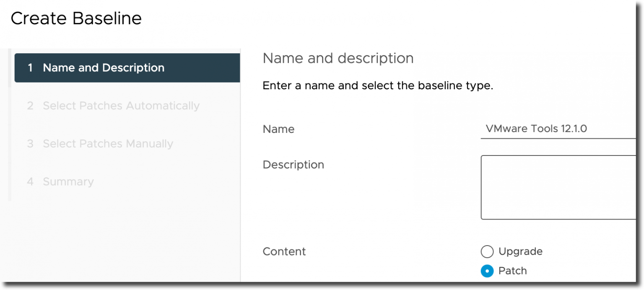Click the Content section label
644x290 pixels.
click(x=284, y=251)
